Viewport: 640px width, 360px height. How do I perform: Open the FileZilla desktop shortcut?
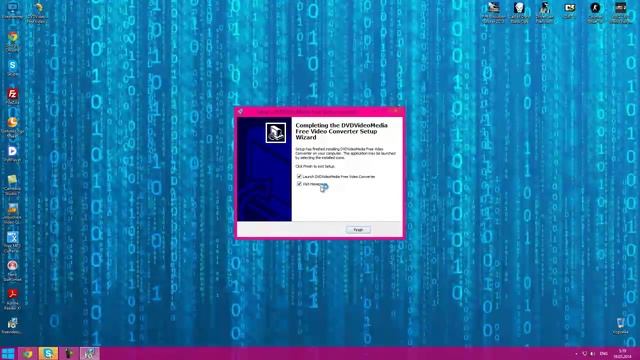point(13,96)
